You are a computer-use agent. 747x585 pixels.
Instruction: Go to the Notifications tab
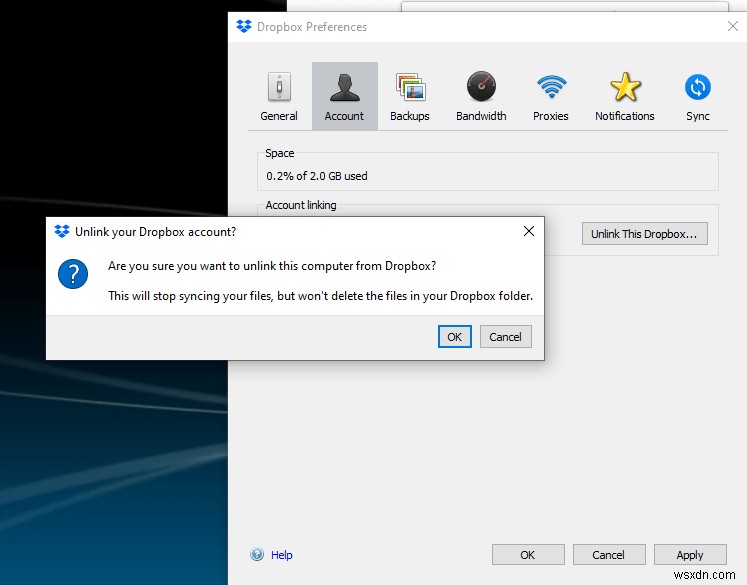point(625,96)
